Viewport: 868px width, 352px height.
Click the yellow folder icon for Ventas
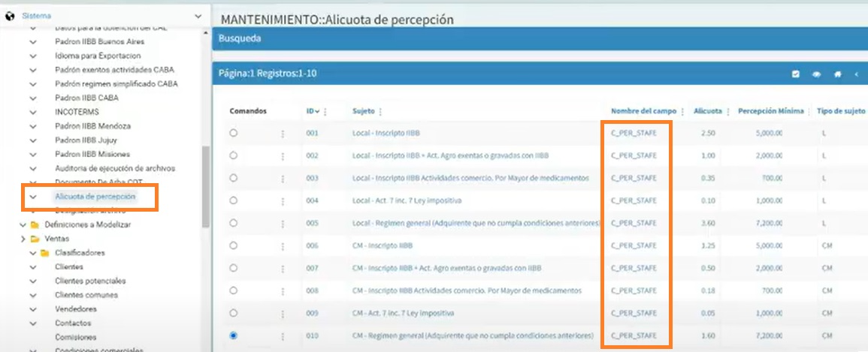35,239
